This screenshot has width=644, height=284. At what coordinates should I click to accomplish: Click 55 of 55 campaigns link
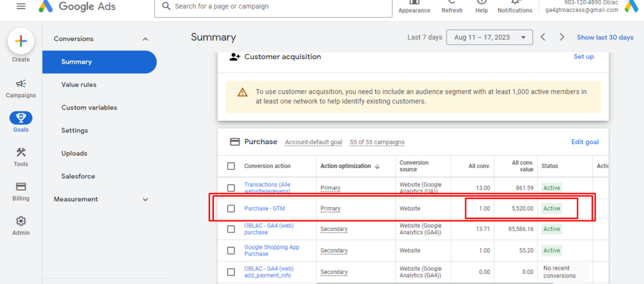click(377, 142)
